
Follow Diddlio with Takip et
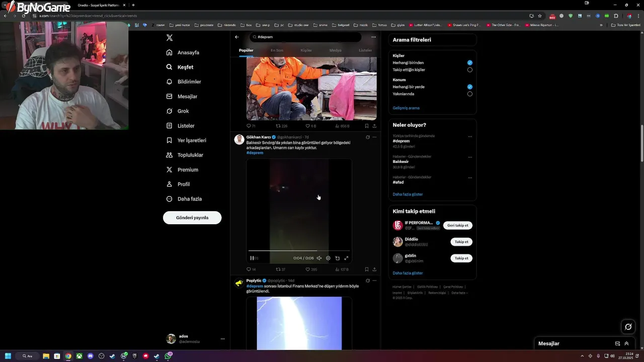(x=461, y=242)
